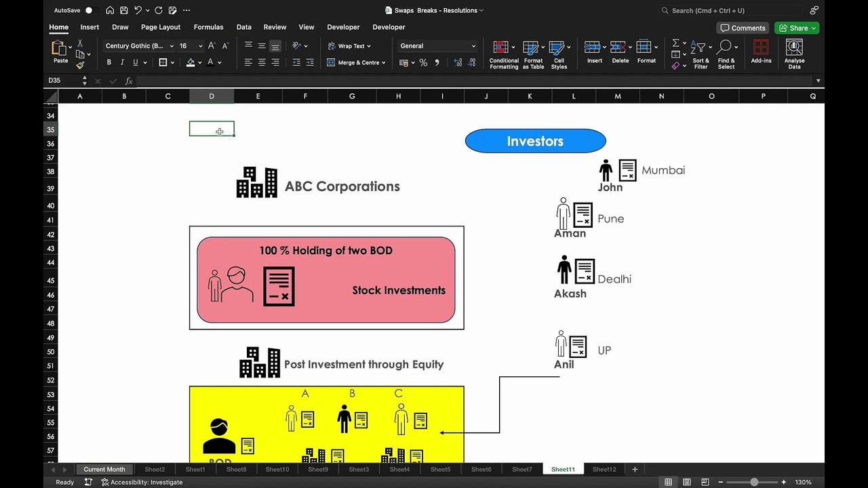868x488 pixels.
Task: Open the font name dropdown
Action: (x=172, y=46)
